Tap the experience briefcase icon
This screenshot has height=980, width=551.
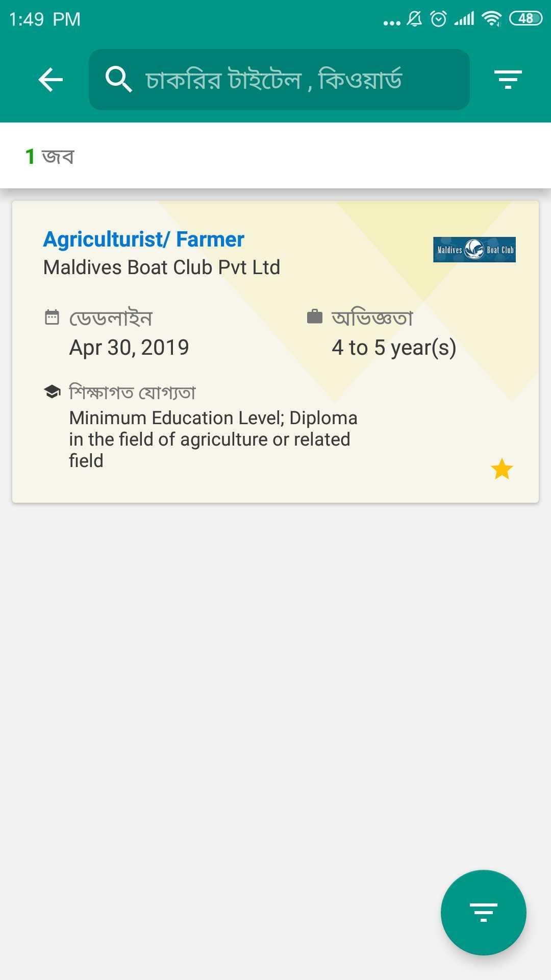(315, 316)
